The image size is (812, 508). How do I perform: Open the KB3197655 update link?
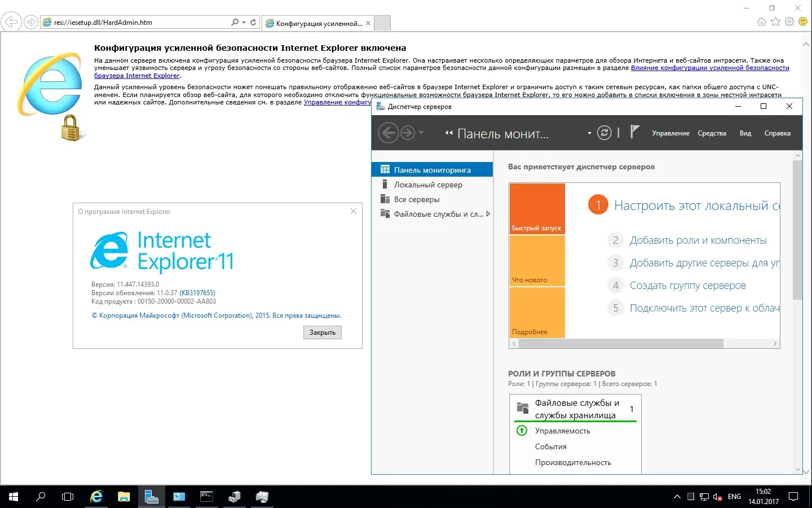(197, 293)
